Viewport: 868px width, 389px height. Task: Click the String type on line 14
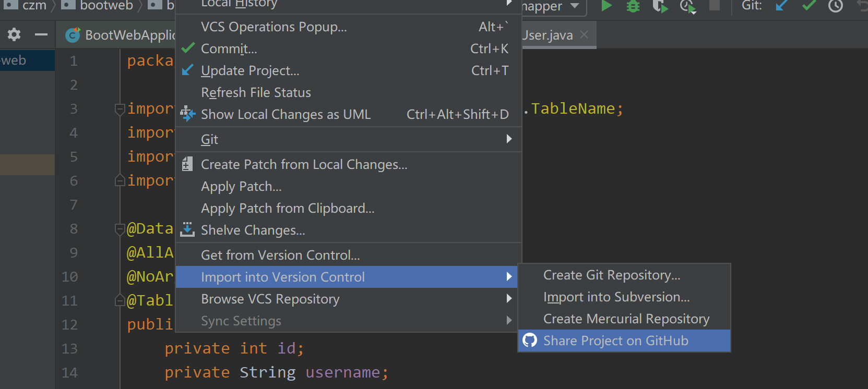tap(268, 372)
